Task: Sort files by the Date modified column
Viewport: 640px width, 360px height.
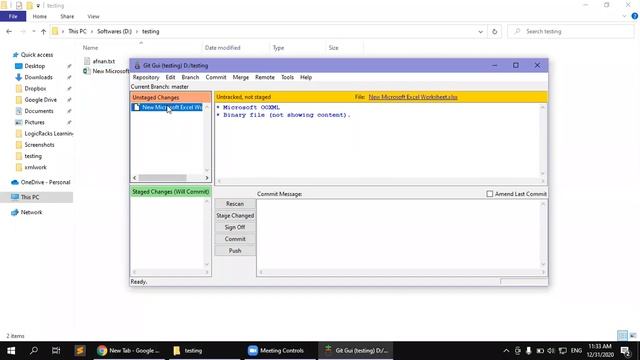Action: pyautogui.click(x=222, y=48)
